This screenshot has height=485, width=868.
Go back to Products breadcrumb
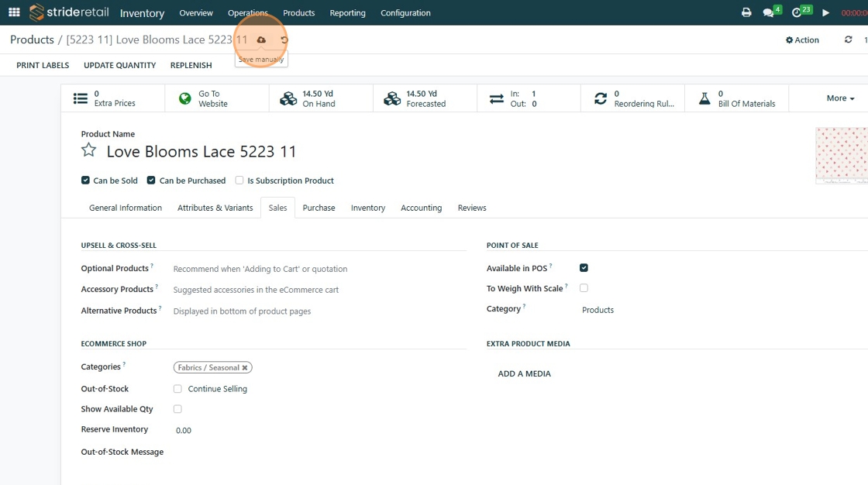click(32, 40)
